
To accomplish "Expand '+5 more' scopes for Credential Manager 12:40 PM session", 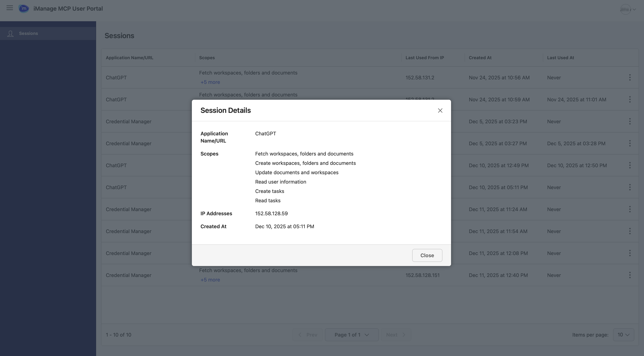I will (210, 280).
